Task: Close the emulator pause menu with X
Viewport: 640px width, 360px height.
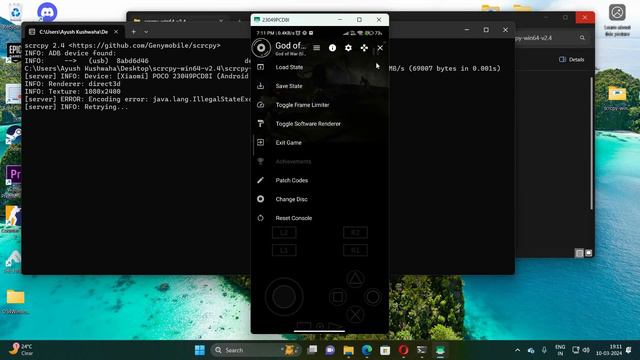Action: click(x=380, y=48)
